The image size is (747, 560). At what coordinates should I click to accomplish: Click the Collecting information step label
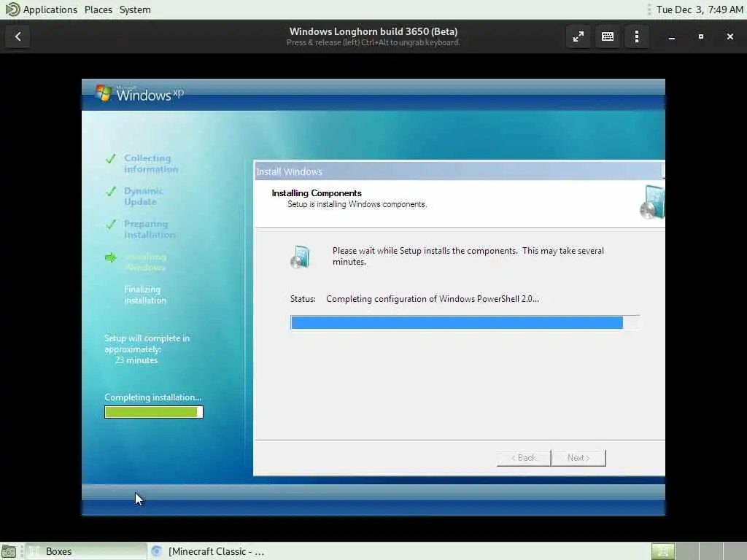pyautogui.click(x=151, y=163)
